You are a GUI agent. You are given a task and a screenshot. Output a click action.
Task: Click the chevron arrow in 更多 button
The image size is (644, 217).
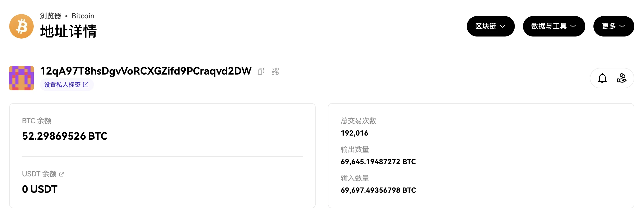click(x=622, y=26)
